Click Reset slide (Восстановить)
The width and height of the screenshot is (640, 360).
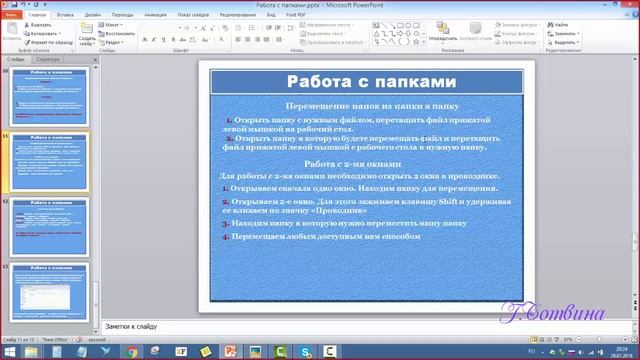pyautogui.click(x=116, y=34)
